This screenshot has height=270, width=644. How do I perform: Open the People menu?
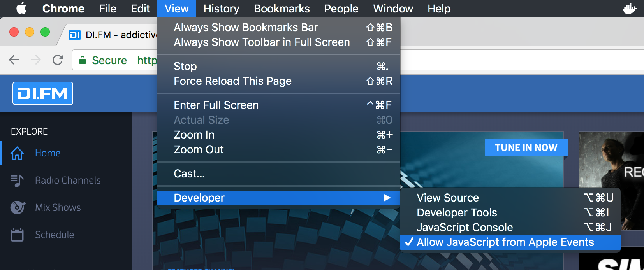341,9
